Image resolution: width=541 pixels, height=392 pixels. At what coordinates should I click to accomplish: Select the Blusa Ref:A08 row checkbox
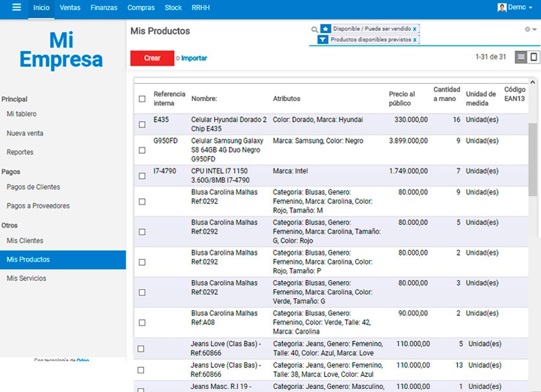[142, 323]
